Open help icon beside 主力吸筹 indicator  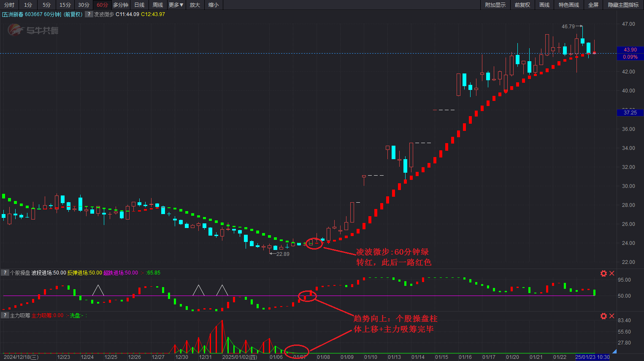(x=5, y=315)
